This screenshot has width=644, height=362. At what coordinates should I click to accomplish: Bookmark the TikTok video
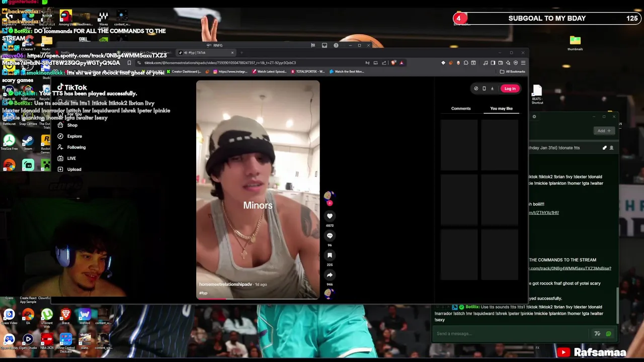tap(330, 255)
